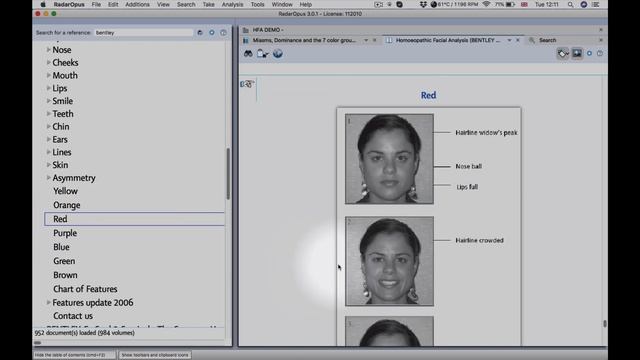Click the last icon beside reference search field

point(223,33)
